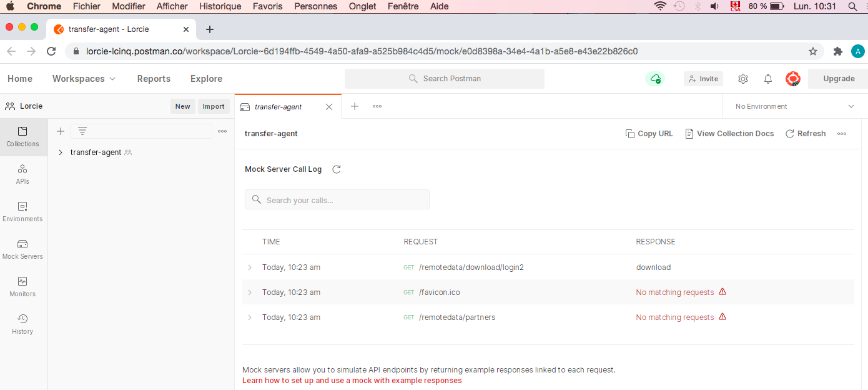Viewport: 868px width, 390px height.
Task: Expand the /remotedata/download/login2 call row
Action: pos(250,267)
